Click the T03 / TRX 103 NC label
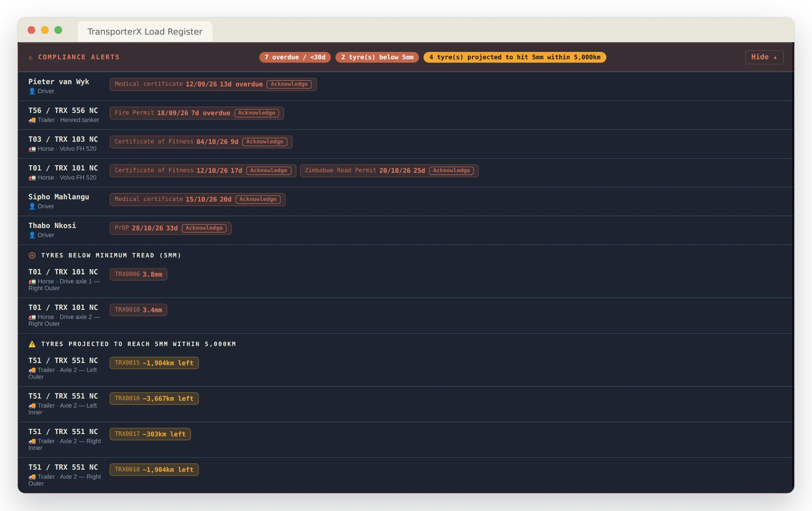 [x=63, y=139]
